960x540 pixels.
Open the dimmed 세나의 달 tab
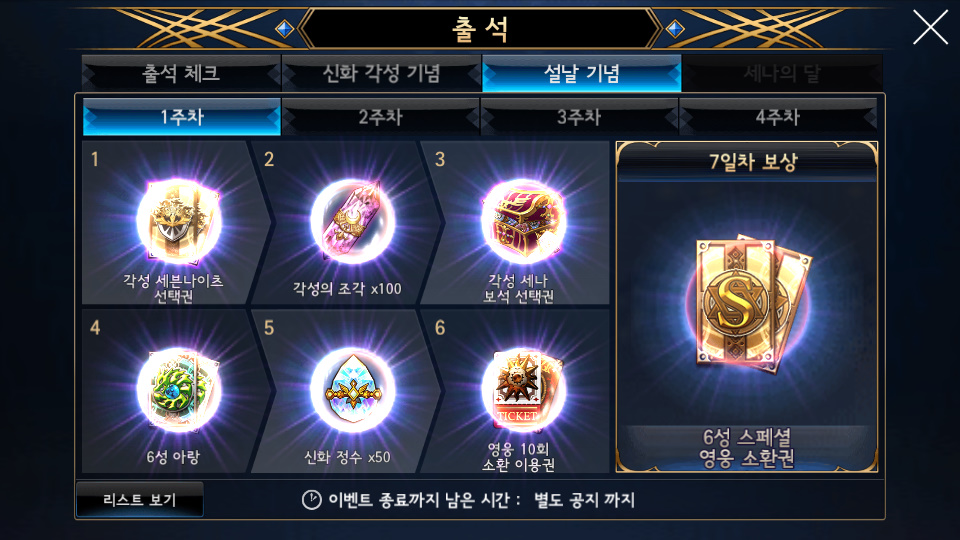pyautogui.click(x=782, y=73)
